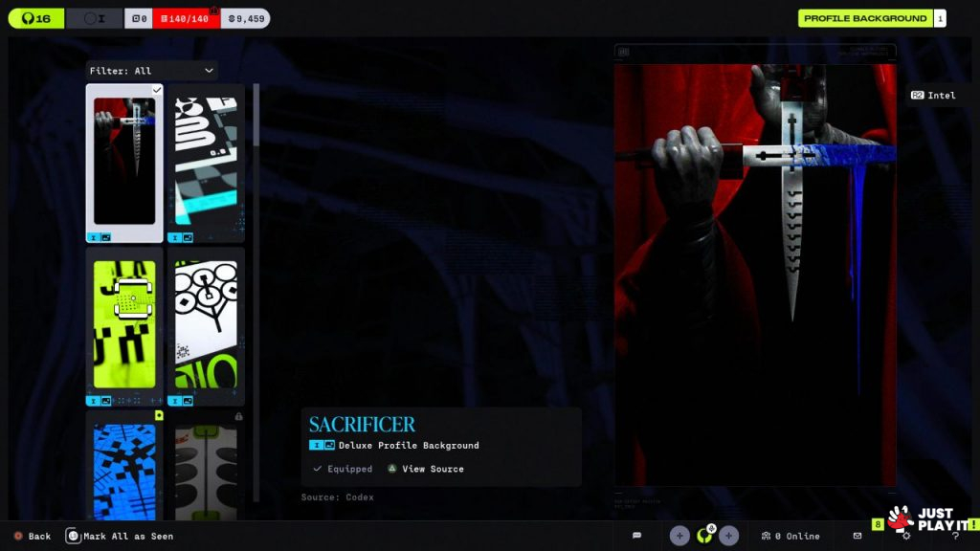980x551 pixels.
Task: Switch to the Intel tab
Action: (933, 96)
